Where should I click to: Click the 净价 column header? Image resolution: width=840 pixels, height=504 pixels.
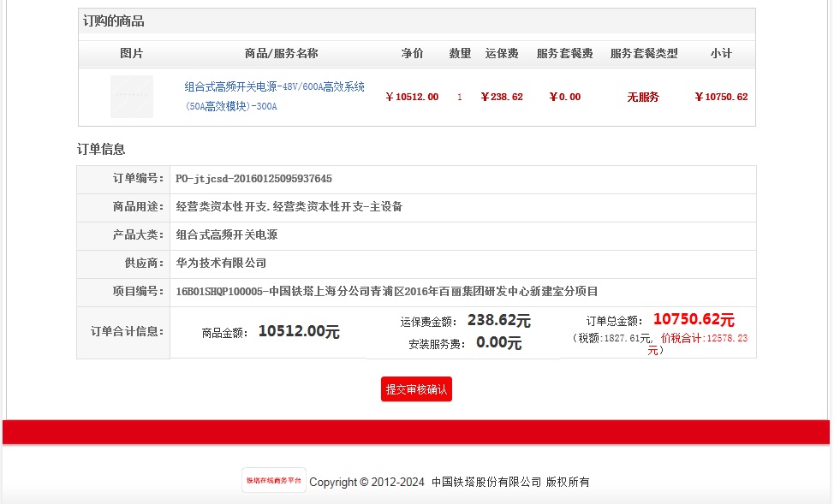[x=412, y=53]
